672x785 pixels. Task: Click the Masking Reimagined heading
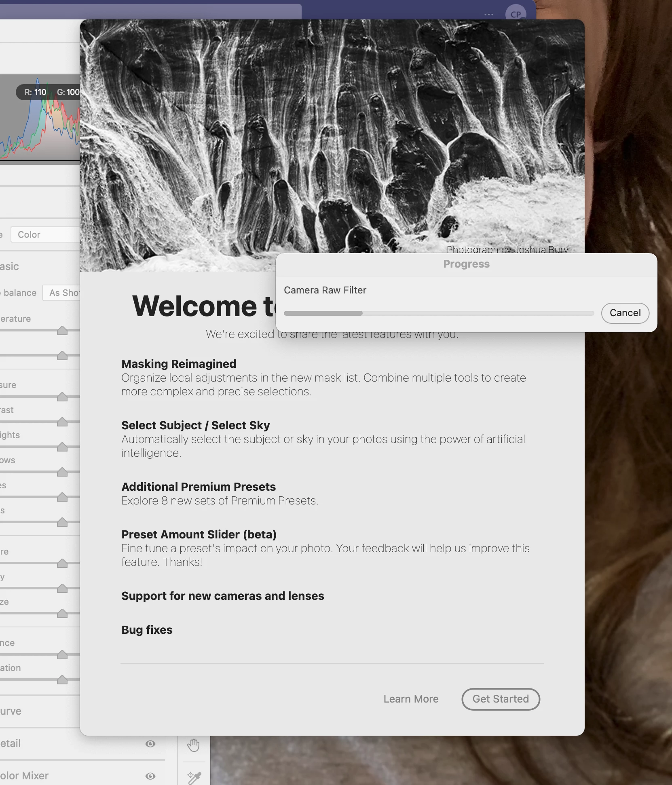179,364
